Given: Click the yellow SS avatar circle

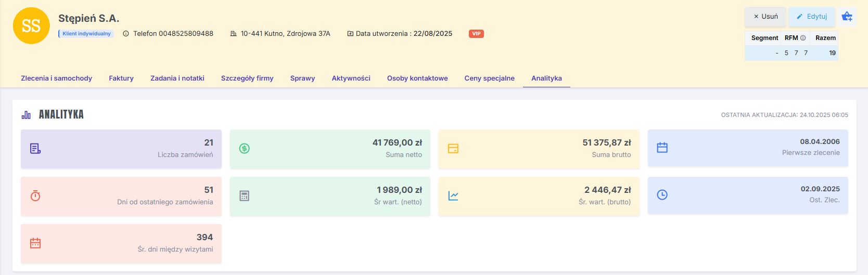Looking at the screenshot, I should click(x=31, y=26).
